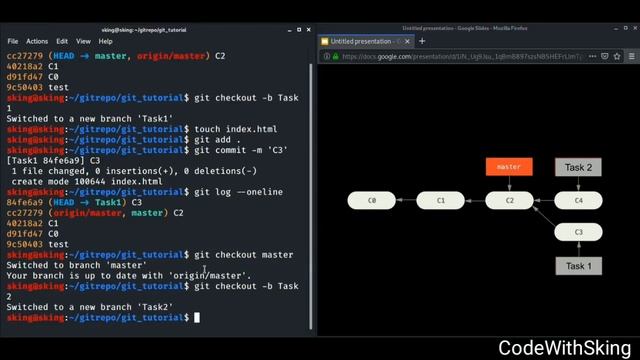Maximize the terminal window
This screenshot has height=360, width=640.
(x=299, y=30)
